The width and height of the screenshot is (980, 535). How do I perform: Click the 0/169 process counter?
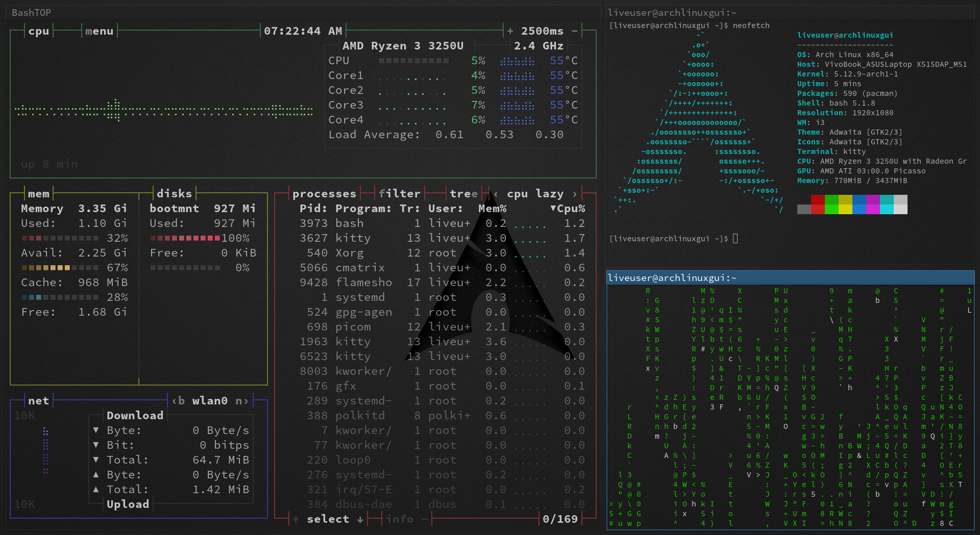click(x=560, y=519)
